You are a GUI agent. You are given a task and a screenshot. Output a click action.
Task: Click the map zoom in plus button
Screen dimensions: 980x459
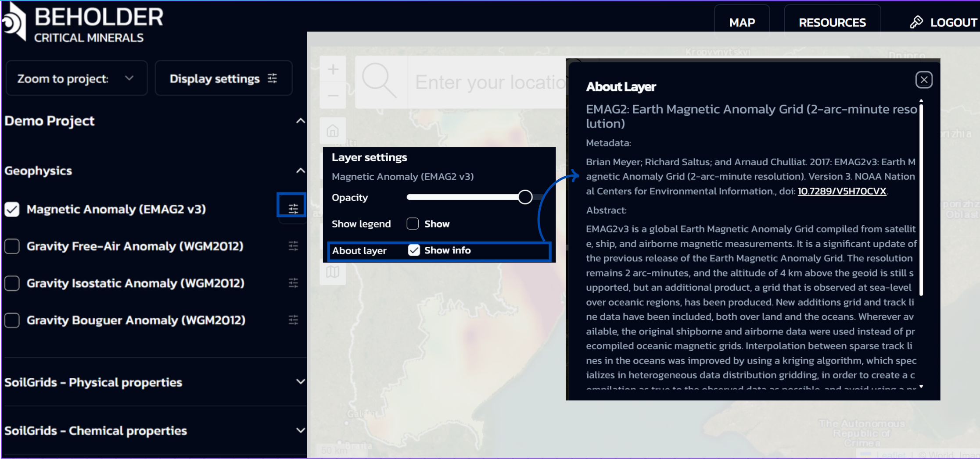[x=333, y=70]
